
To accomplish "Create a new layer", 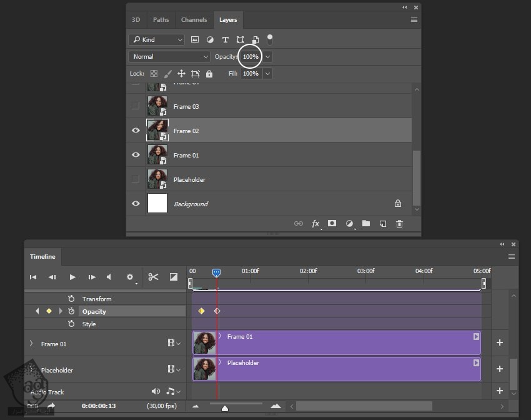I will tap(383, 223).
